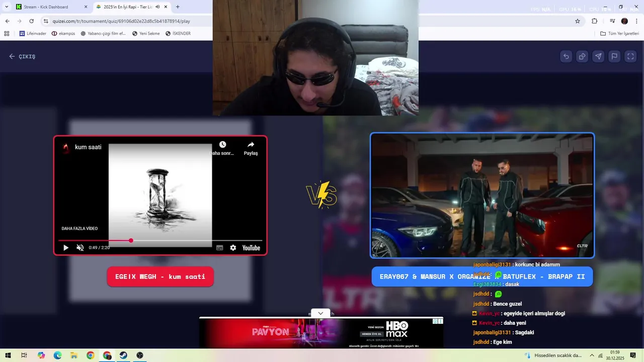Open the Chrome three-dot menu
Image resolution: width=644 pixels, height=362 pixels.
[x=636, y=21]
